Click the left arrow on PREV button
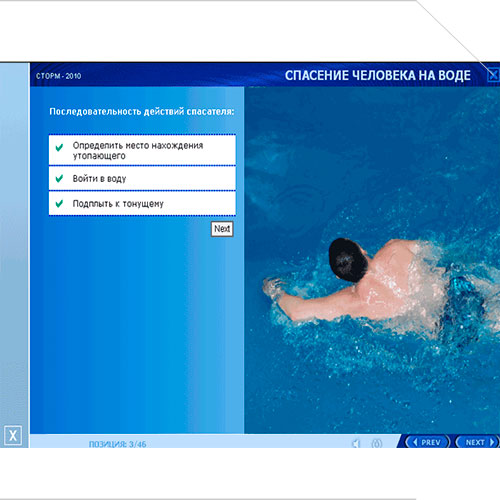Viewport: 500px width, 500px height. [415, 442]
